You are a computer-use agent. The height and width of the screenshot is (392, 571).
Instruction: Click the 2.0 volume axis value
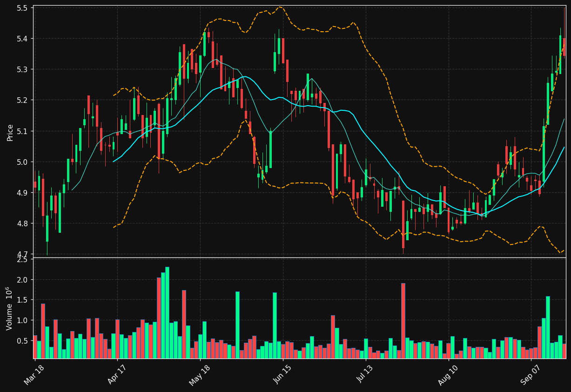click(x=22, y=280)
